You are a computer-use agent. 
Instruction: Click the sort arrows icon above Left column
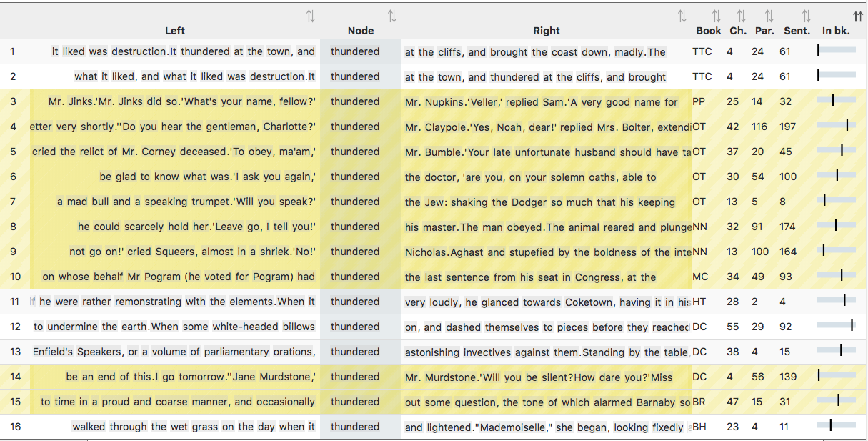coord(310,16)
